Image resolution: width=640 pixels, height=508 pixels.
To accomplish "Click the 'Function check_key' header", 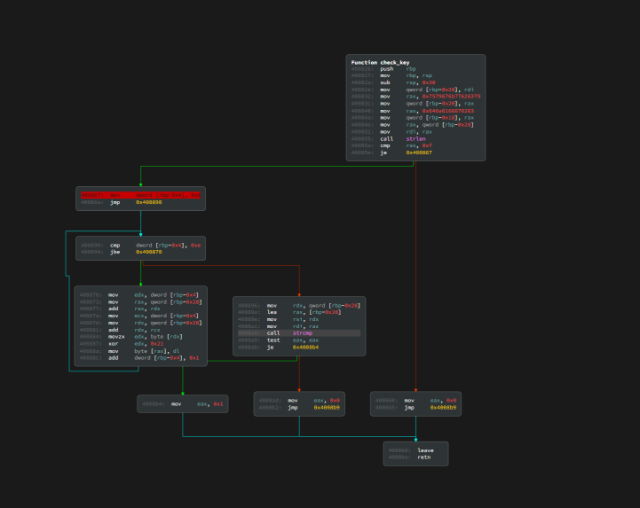I will point(380,62).
